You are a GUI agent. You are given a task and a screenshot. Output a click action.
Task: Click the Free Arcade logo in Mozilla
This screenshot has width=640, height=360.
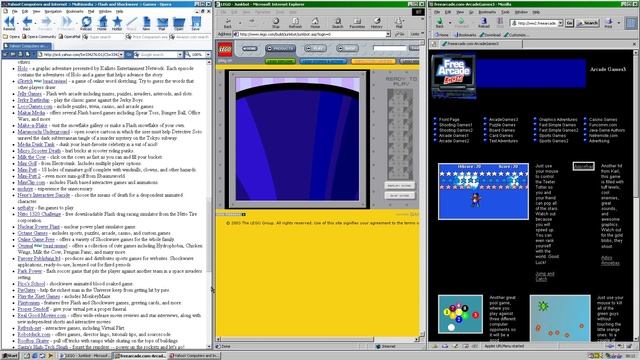click(x=453, y=76)
